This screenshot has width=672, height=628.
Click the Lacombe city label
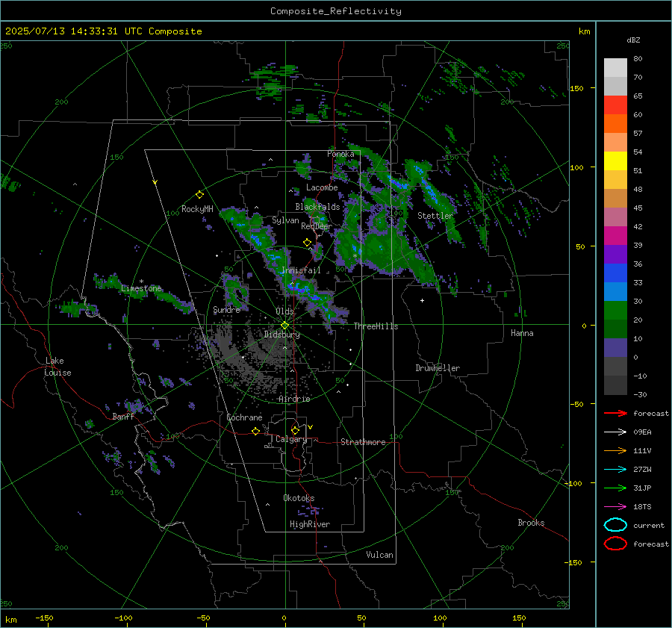(x=322, y=187)
